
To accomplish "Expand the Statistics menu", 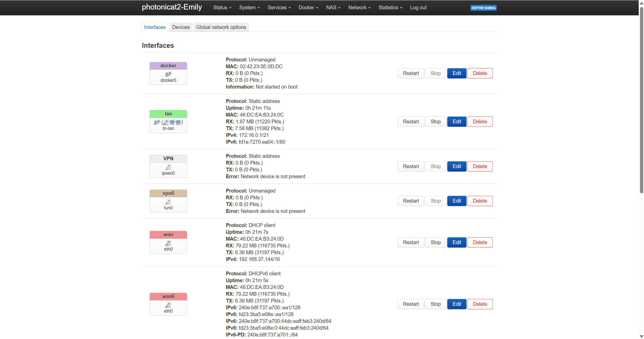I will (390, 8).
